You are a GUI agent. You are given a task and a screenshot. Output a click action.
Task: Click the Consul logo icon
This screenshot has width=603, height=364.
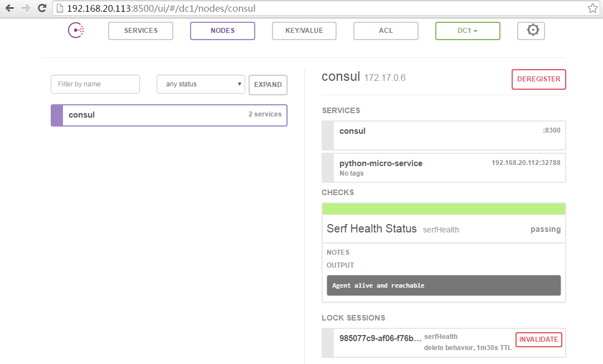[x=76, y=31]
